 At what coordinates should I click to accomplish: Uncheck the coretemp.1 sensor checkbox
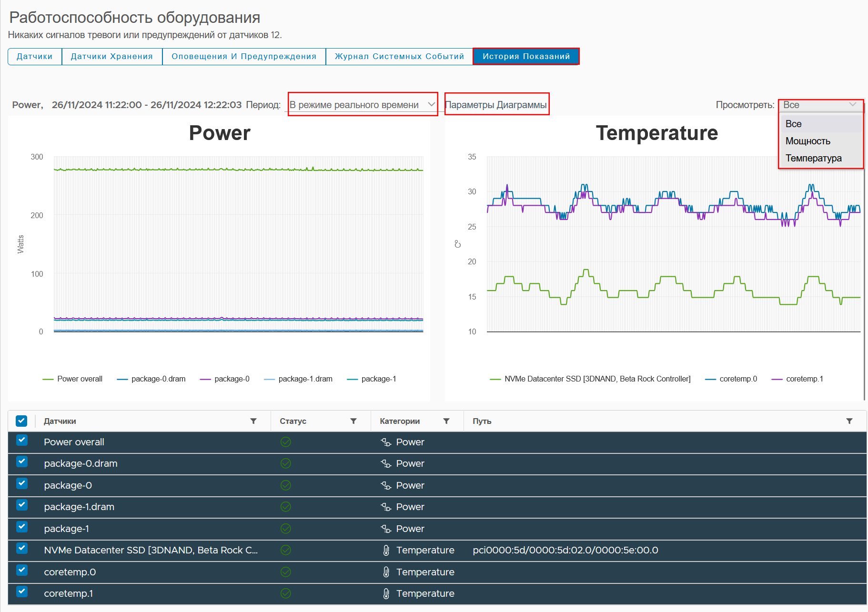coord(21,592)
